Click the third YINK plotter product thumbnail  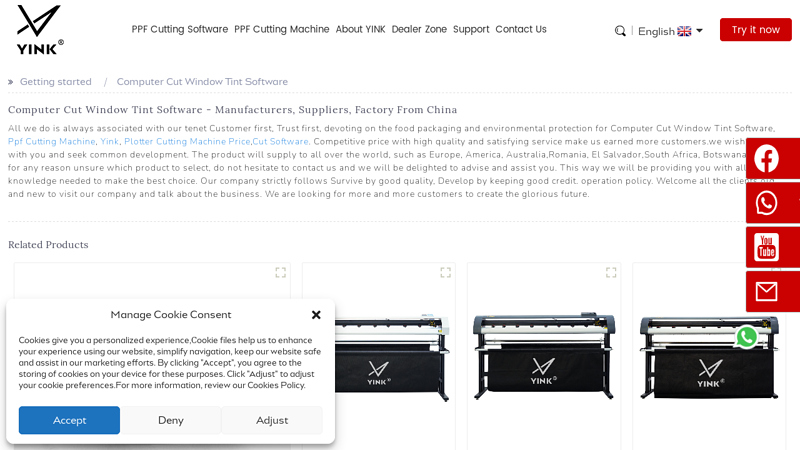point(544,356)
